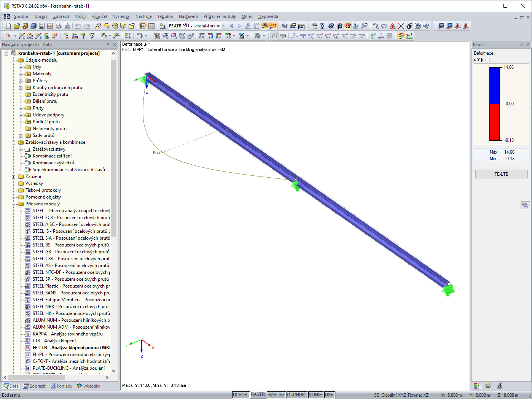Click the red cross delete-selection icon

pos(401,26)
